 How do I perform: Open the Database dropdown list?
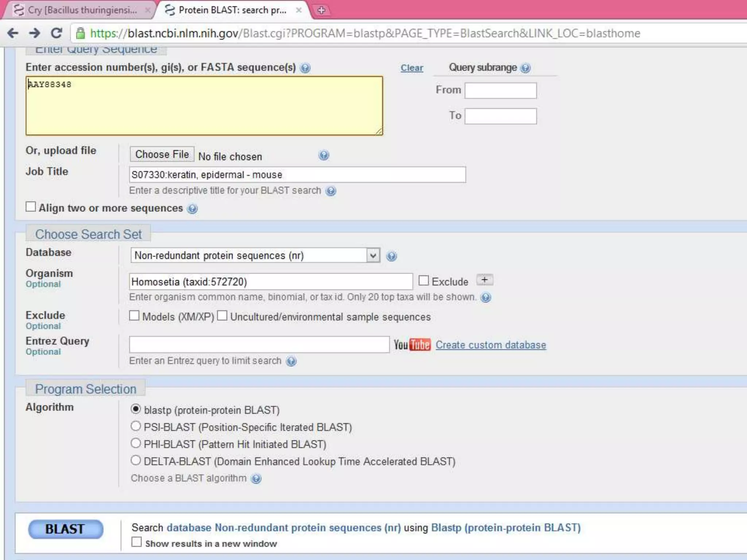coord(255,256)
